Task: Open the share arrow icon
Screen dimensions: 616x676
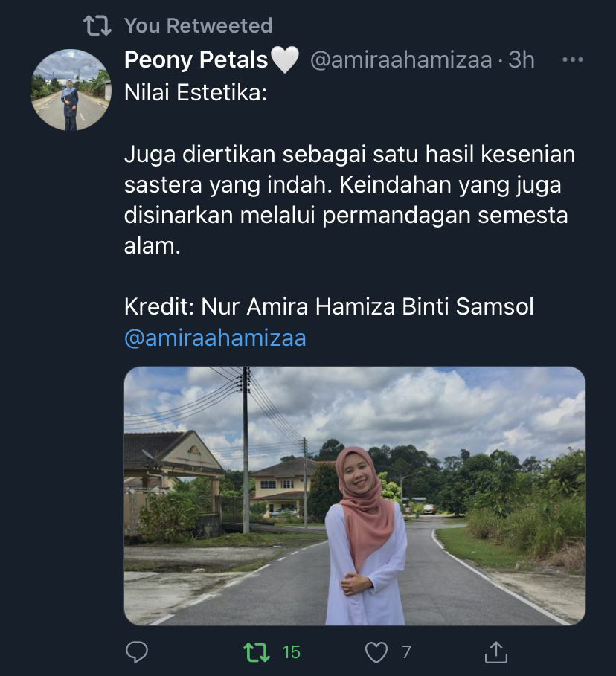Action: pyautogui.click(x=496, y=652)
